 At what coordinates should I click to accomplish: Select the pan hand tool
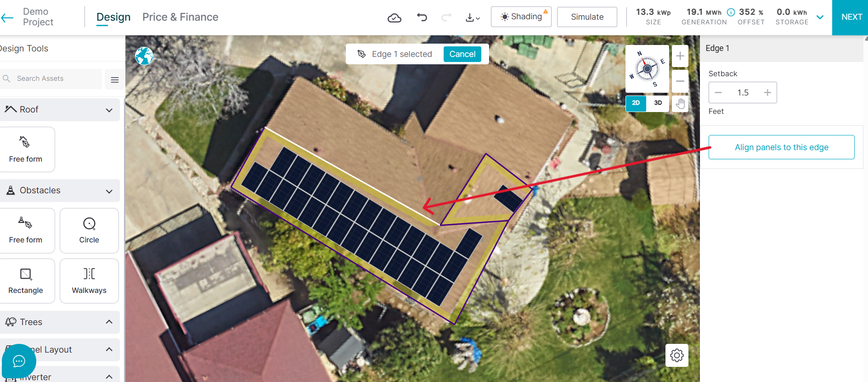tap(680, 104)
